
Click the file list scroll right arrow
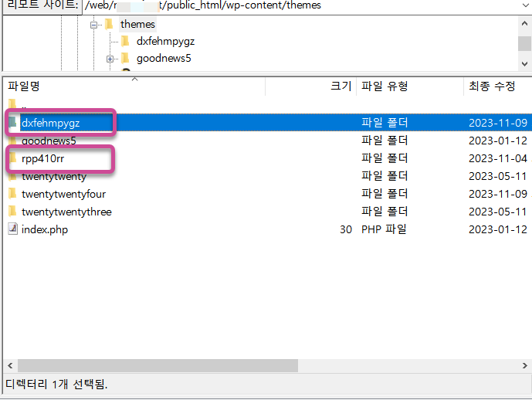pyautogui.click(x=524, y=366)
